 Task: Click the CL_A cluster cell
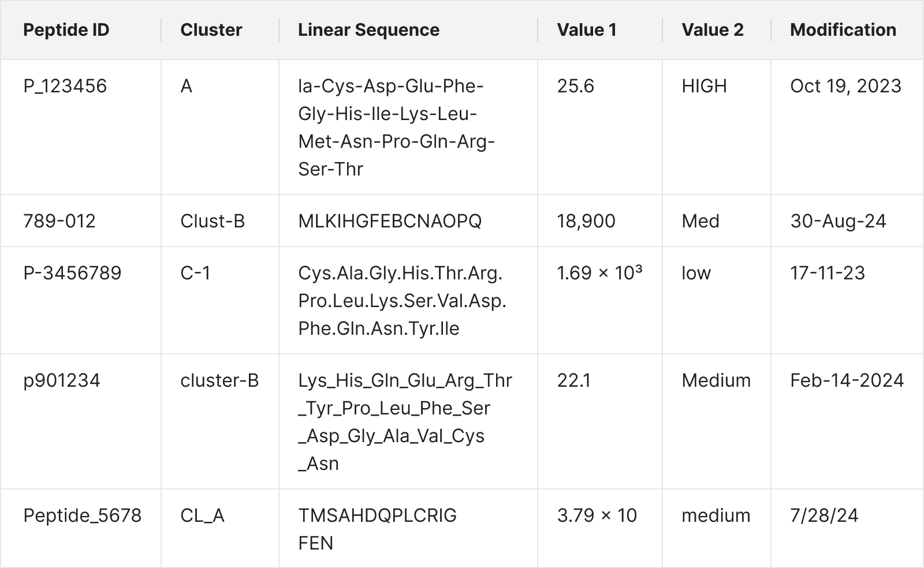point(202,515)
